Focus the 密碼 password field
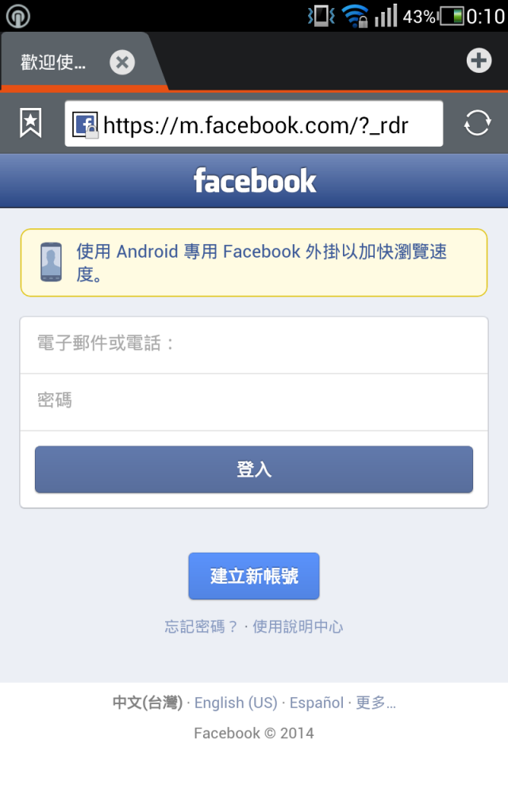Screen dimensions: 508x812 254,402
